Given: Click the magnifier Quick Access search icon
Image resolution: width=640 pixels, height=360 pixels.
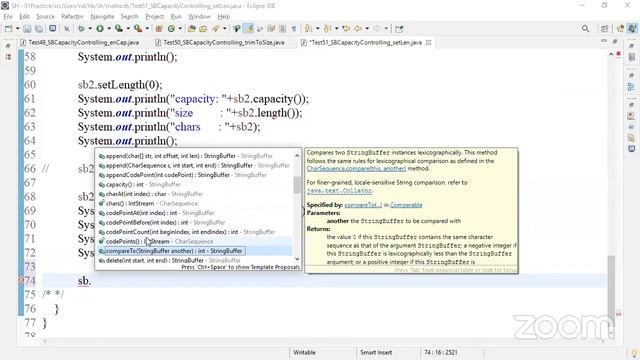Looking at the screenshot, I should (x=585, y=29).
